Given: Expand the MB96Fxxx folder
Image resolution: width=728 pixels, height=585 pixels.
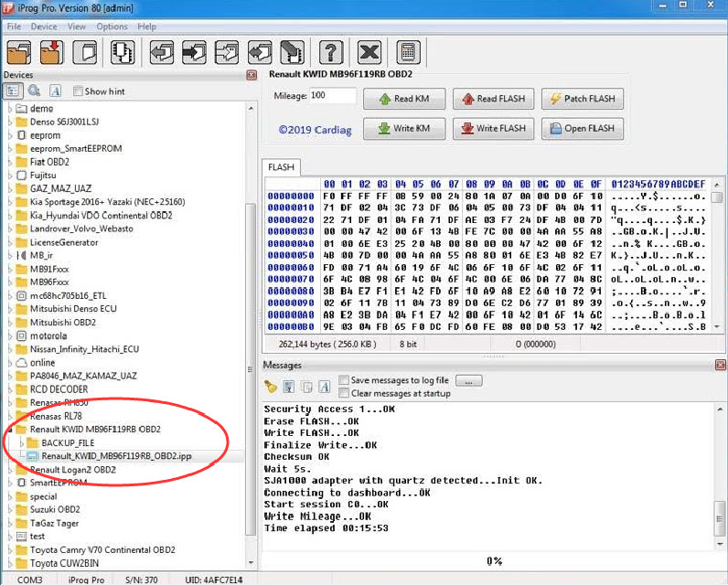Looking at the screenshot, I should click(10, 282).
